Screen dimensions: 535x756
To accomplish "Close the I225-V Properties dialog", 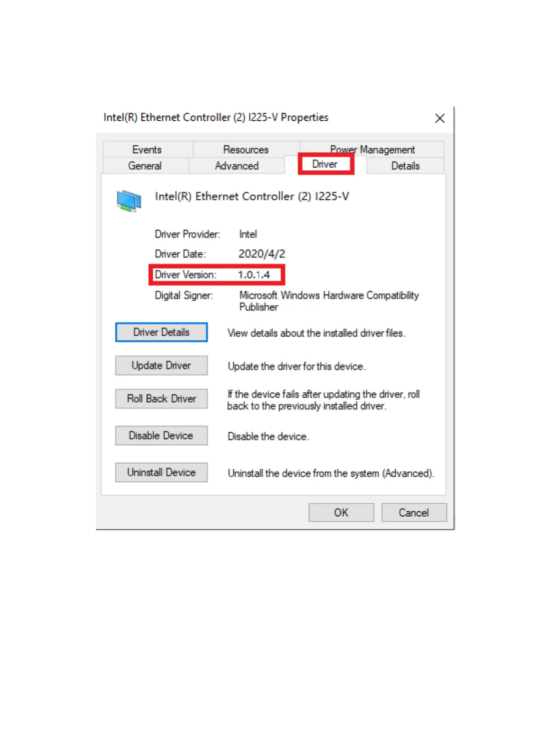I will pyautogui.click(x=440, y=118).
